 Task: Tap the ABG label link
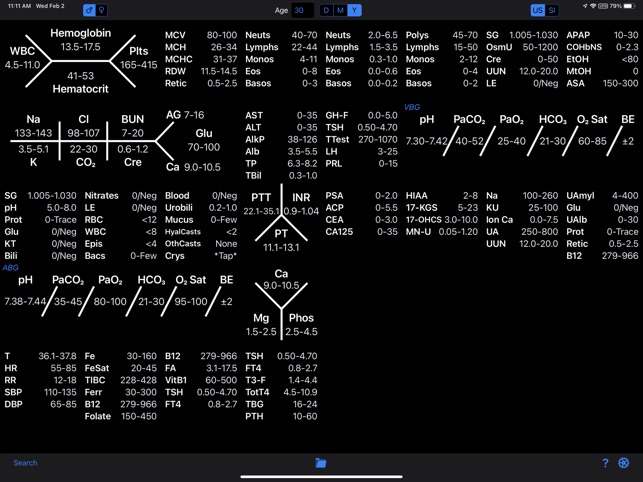click(11, 268)
